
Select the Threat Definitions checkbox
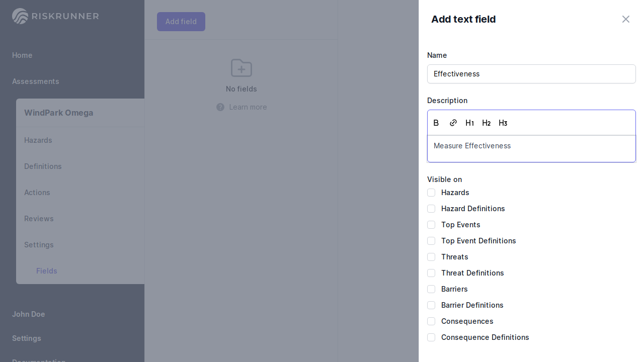click(x=431, y=273)
